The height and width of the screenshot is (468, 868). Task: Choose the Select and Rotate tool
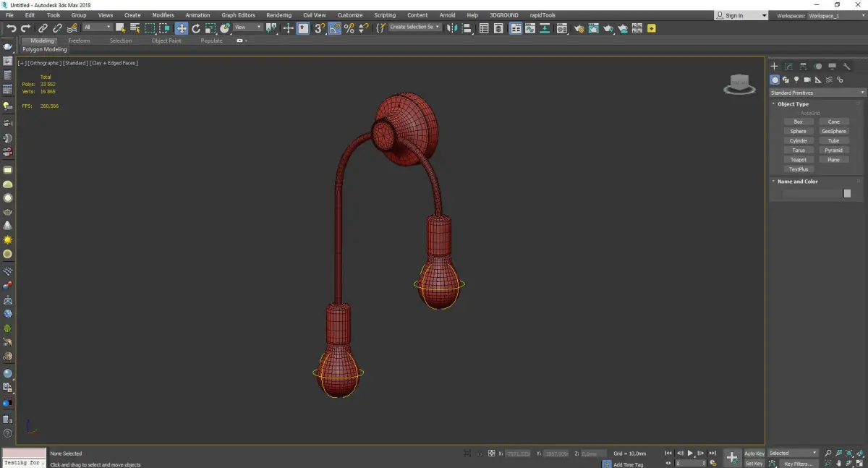195,28
